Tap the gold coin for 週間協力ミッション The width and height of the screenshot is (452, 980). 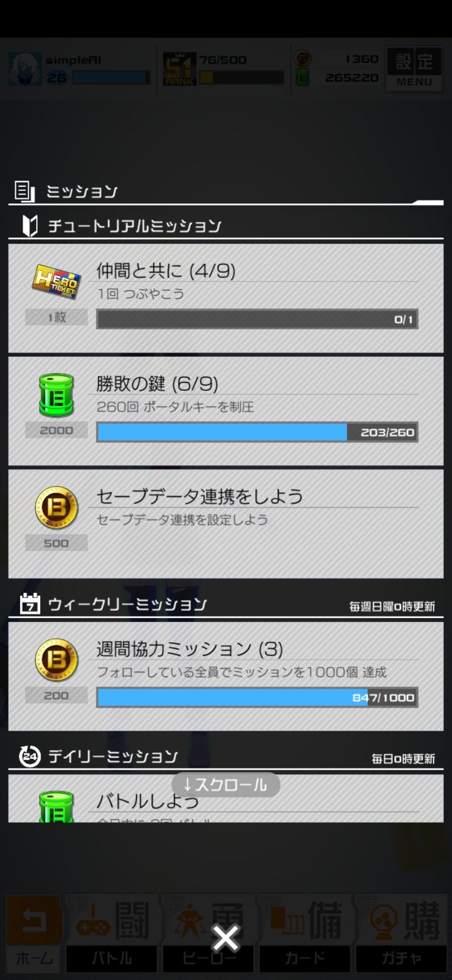56,660
